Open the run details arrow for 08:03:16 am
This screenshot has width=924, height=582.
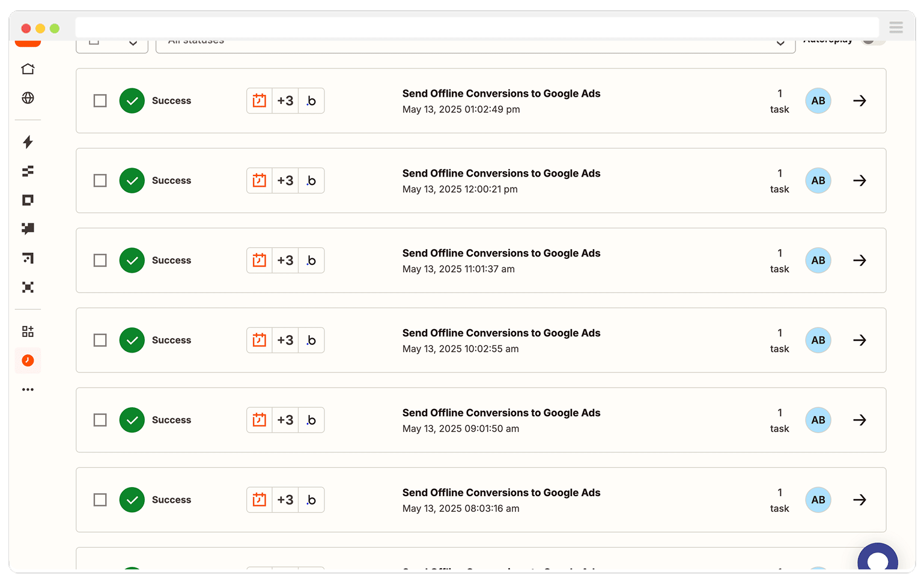click(x=860, y=500)
